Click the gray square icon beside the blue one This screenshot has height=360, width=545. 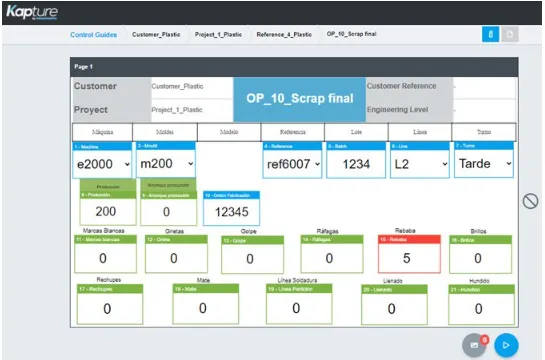(510, 34)
